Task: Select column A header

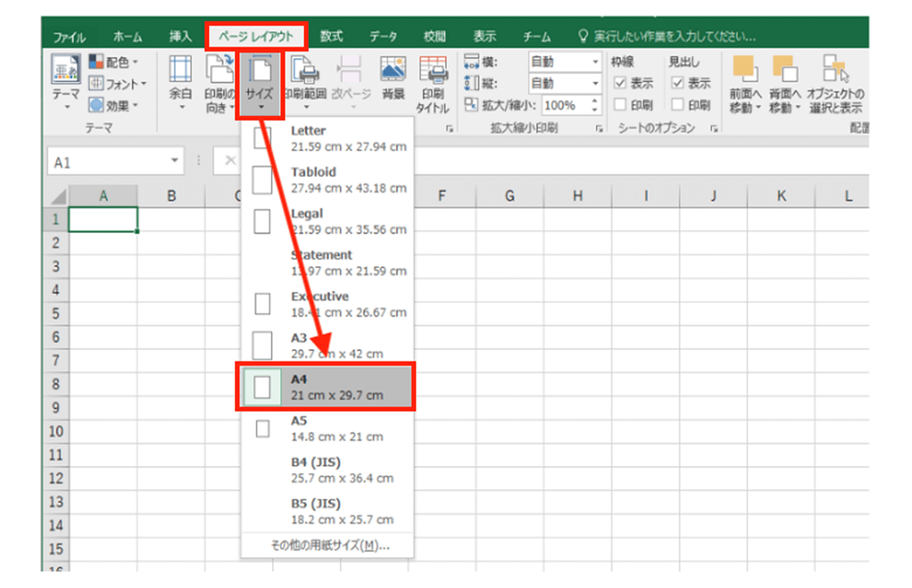Action: pyautogui.click(x=103, y=196)
